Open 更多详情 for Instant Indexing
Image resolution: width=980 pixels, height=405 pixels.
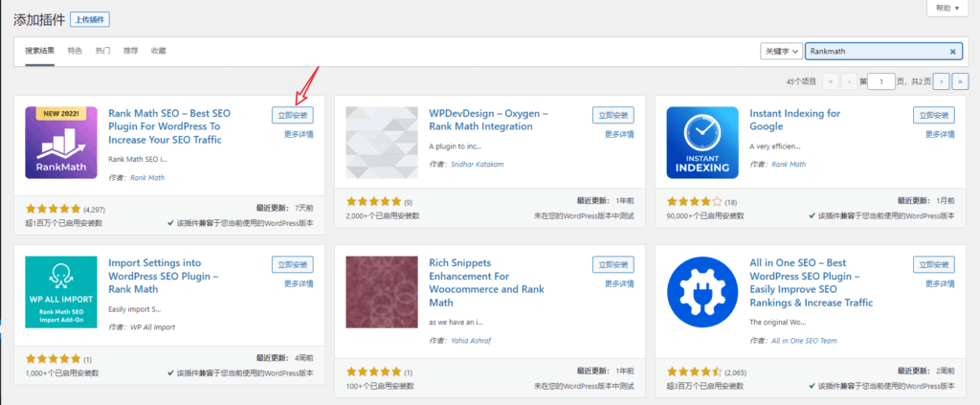click(940, 134)
